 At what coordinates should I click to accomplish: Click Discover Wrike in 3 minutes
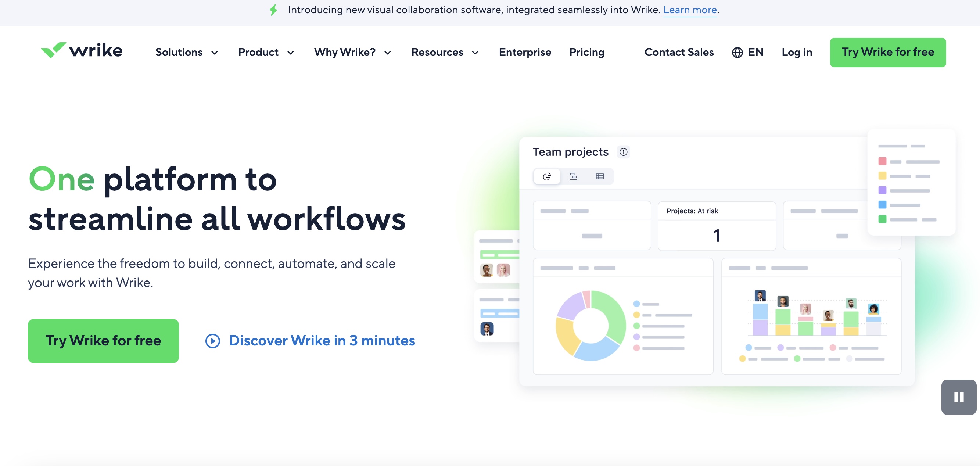322,340
